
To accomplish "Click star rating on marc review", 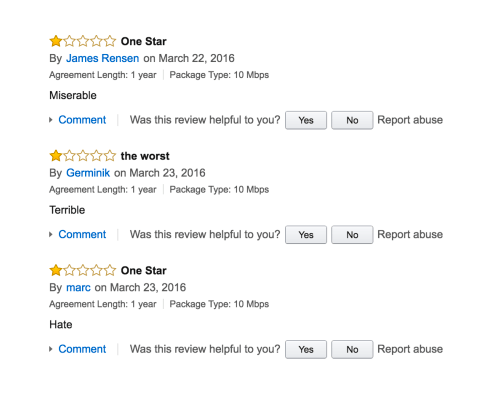I will [x=82, y=270].
